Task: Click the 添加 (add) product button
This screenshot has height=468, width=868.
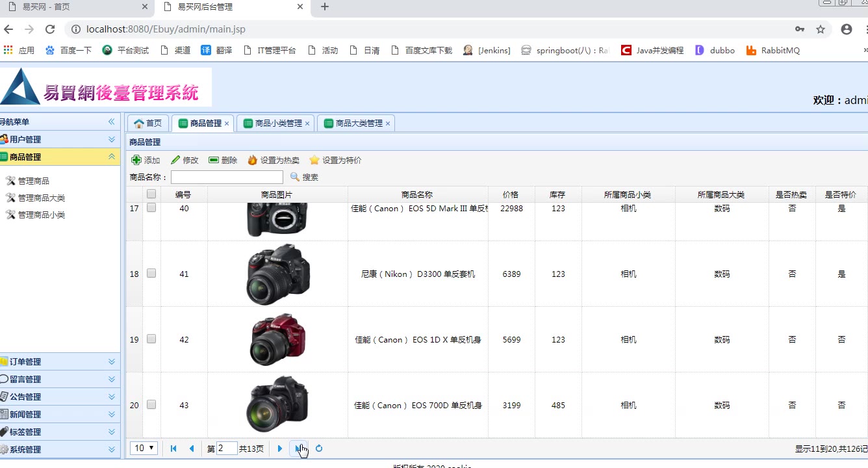Action: coord(146,160)
